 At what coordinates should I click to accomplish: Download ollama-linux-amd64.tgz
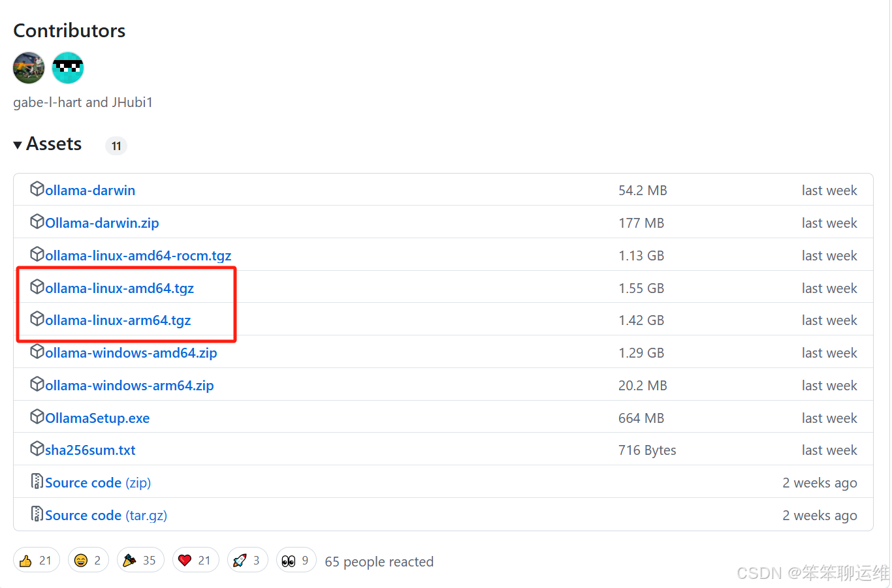coord(119,288)
